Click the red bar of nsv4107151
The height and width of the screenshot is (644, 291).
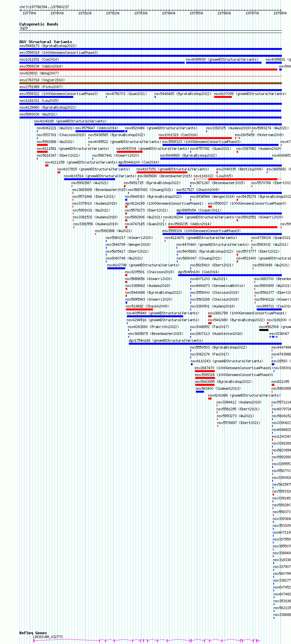pyautogui.click(x=162, y=172)
